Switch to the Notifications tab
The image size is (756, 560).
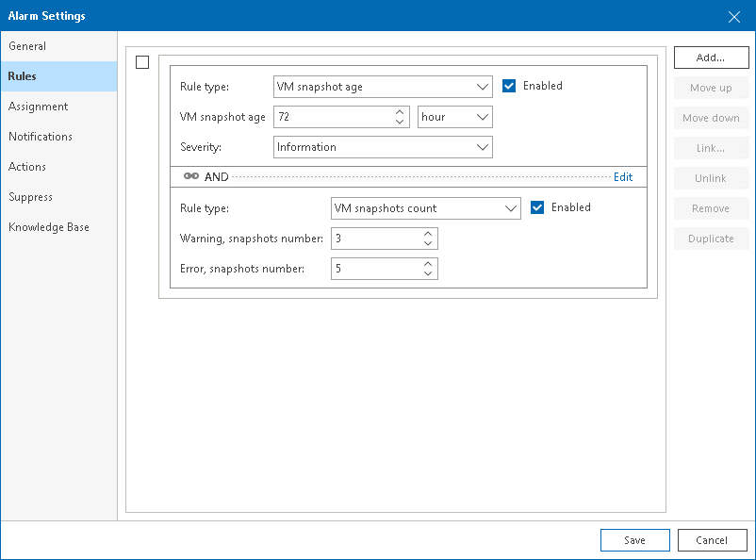click(41, 137)
